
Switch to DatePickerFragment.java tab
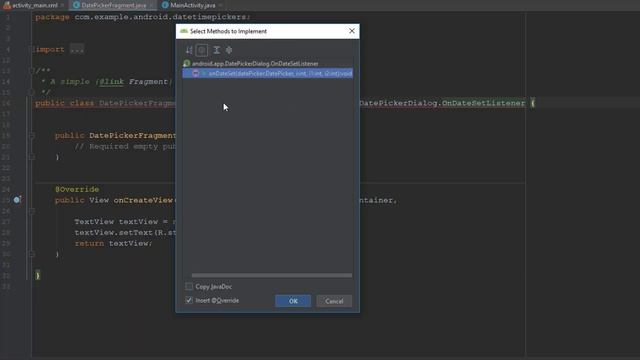(x=113, y=5)
